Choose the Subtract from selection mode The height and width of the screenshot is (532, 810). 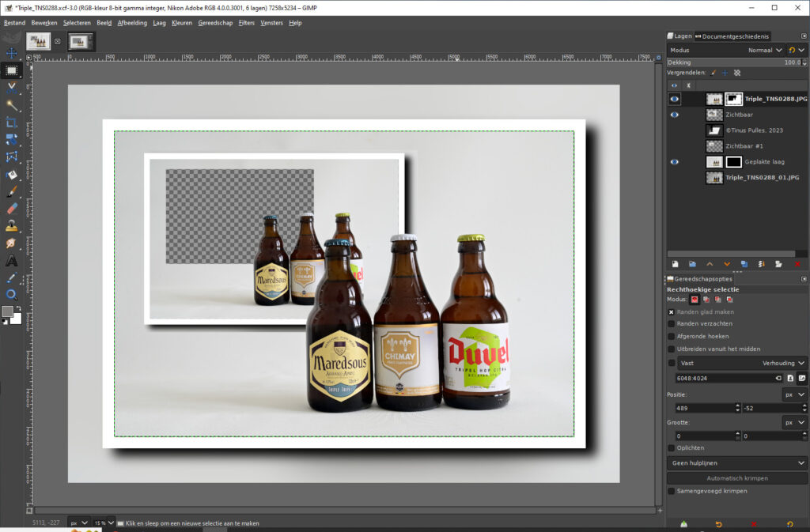pos(718,300)
